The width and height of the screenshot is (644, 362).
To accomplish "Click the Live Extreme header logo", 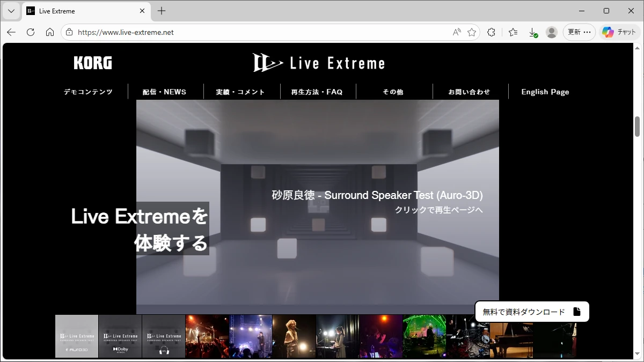I will [x=319, y=63].
